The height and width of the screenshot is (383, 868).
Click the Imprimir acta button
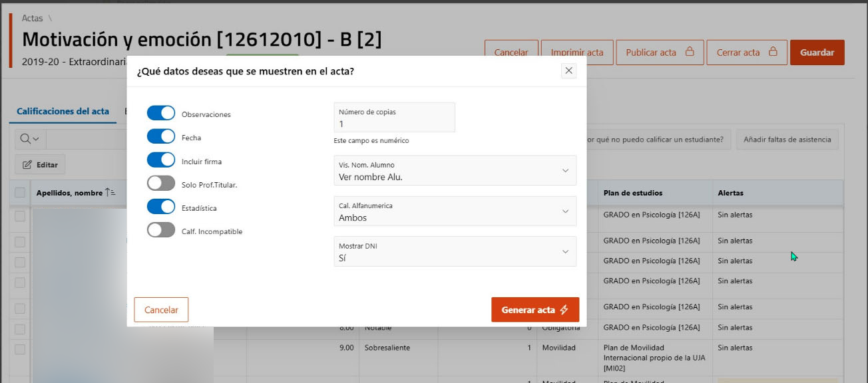click(577, 53)
